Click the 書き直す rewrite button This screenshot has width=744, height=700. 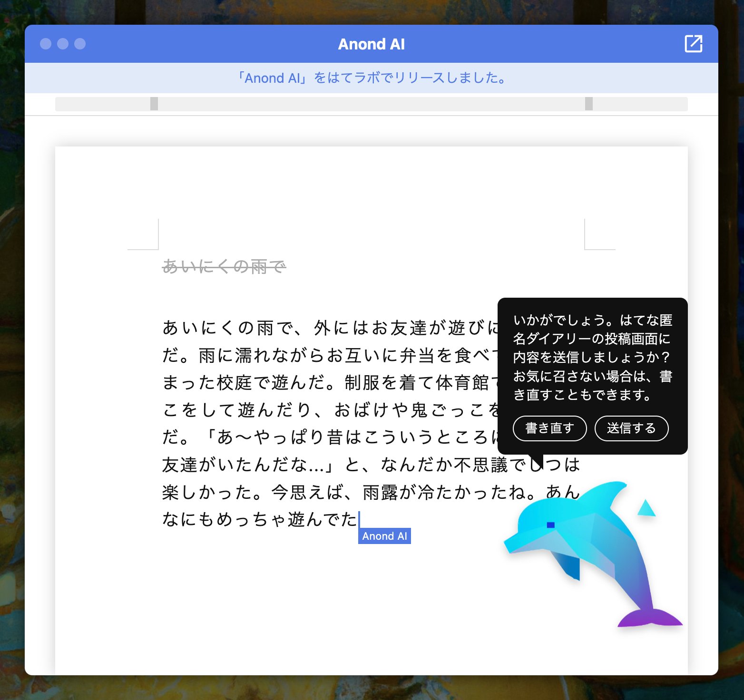549,428
